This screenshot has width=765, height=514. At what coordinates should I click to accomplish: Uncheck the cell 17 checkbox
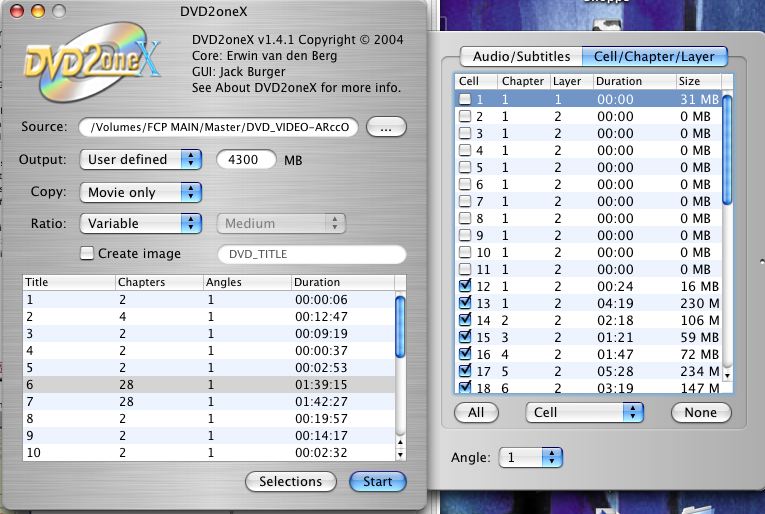point(465,371)
